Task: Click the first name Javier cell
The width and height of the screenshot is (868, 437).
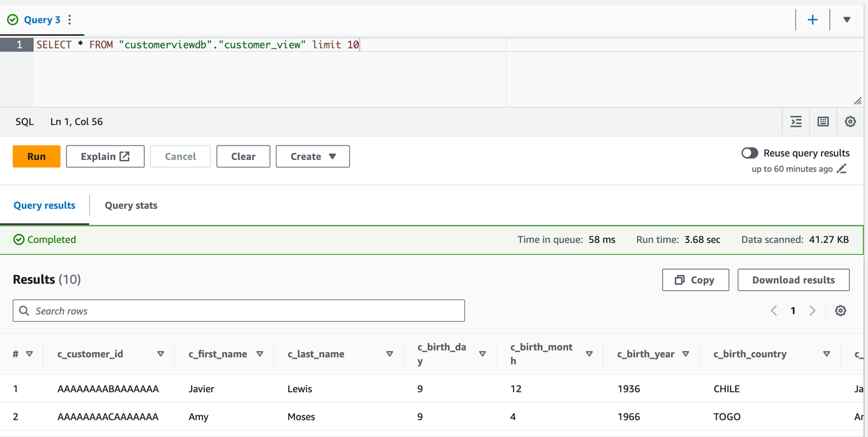Action: click(201, 389)
